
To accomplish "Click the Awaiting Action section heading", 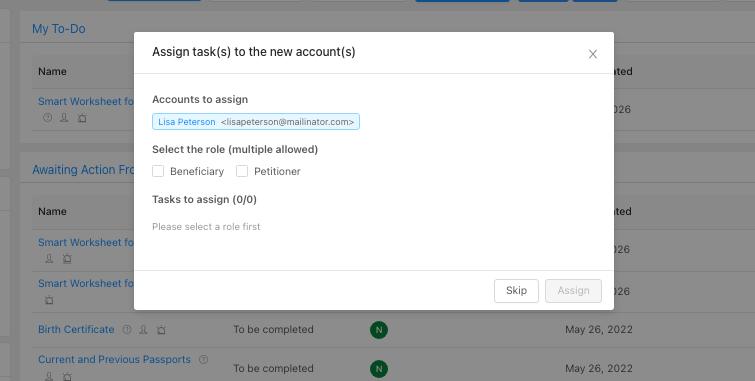I will [x=83, y=170].
